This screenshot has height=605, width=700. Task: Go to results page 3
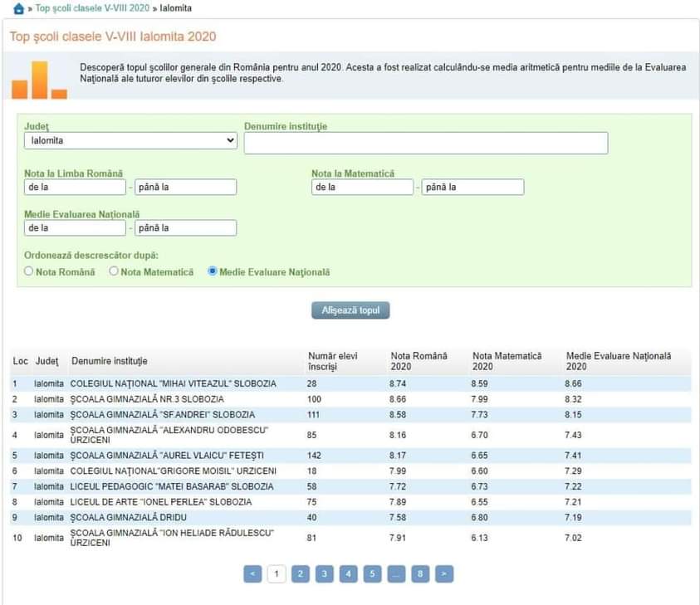click(325, 573)
